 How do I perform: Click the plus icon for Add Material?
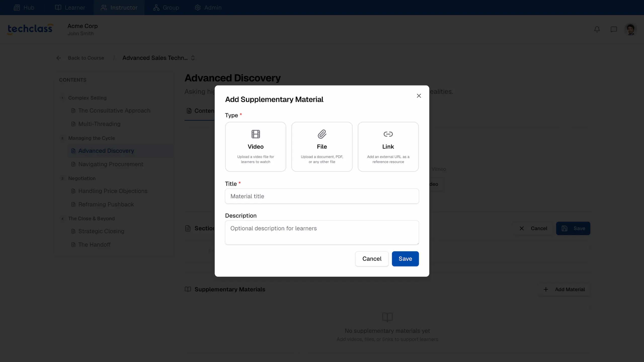click(546, 290)
